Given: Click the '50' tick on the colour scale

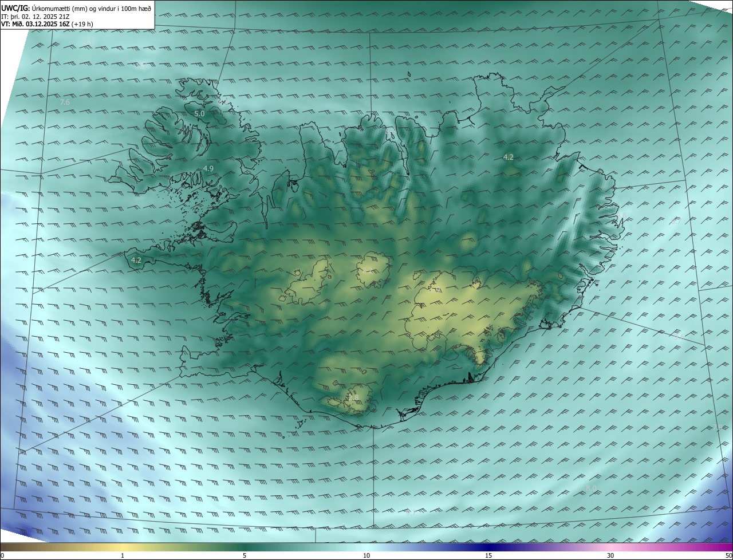Looking at the screenshot, I should tap(728, 555).
